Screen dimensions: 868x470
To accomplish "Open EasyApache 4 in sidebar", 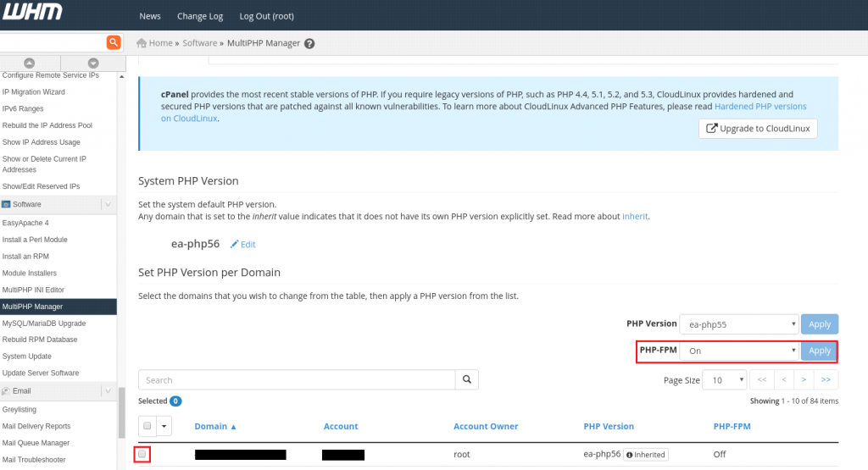I will point(25,223).
